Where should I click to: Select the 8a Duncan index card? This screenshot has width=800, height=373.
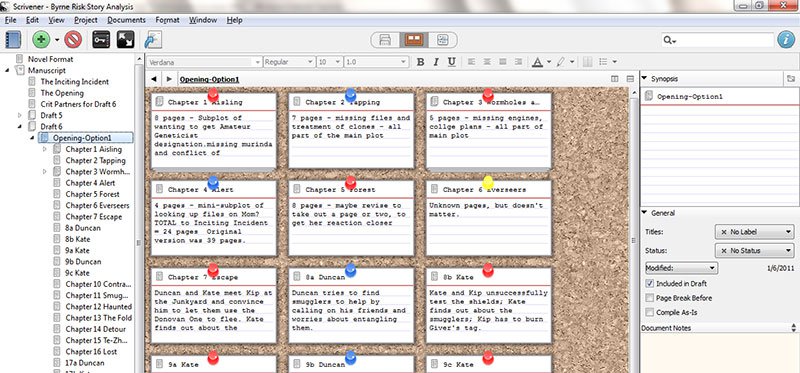pyautogui.click(x=351, y=305)
